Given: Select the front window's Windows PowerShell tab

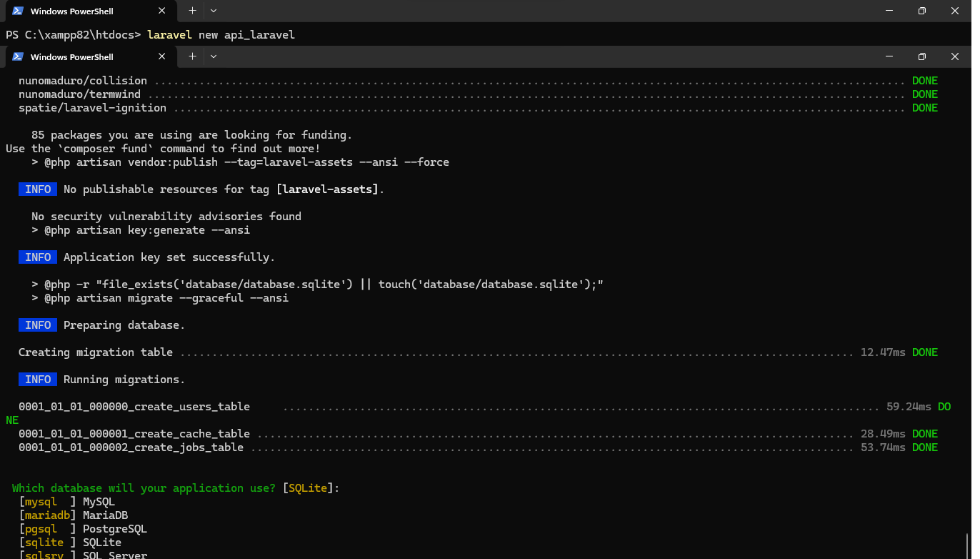Looking at the screenshot, I should 91,57.
